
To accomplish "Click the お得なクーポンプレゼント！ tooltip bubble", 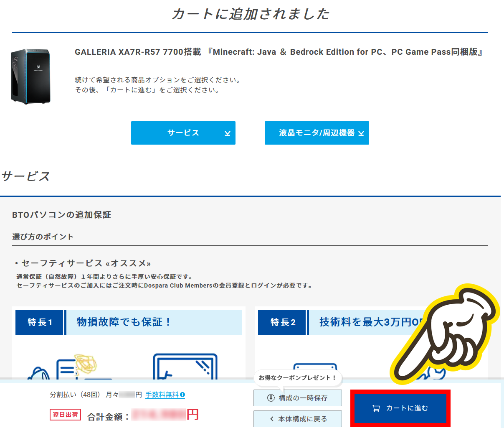I will (x=298, y=378).
